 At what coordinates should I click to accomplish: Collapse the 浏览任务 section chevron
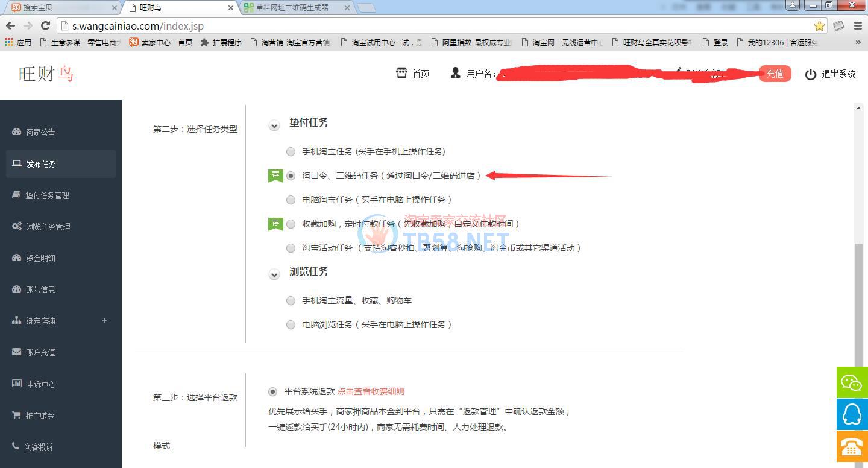pyautogui.click(x=274, y=274)
